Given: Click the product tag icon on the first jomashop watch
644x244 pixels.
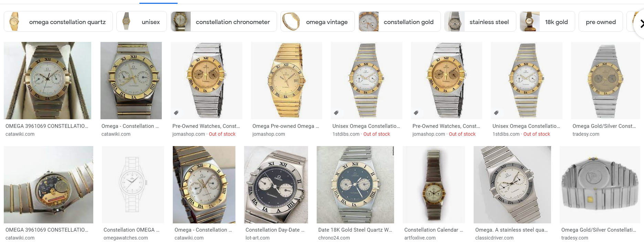Looking at the screenshot, I should click(176, 113).
